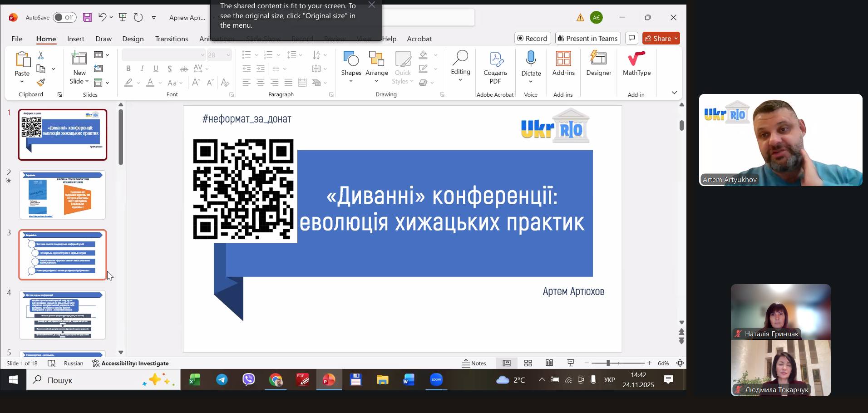Switch to Slide Sorter view

(528, 363)
